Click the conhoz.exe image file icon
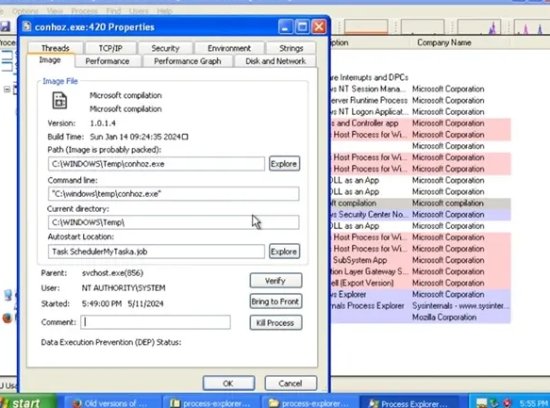The width and height of the screenshot is (550, 408). (60, 100)
